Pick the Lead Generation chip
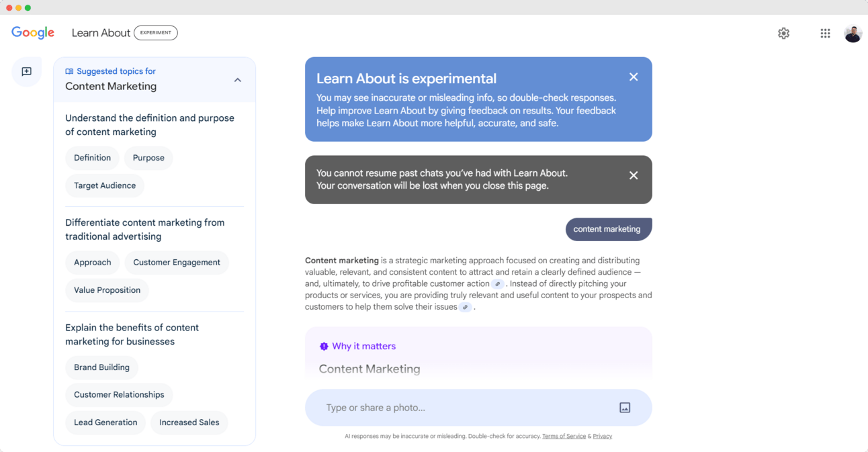868x452 pixels. click(x=105, y=422)
